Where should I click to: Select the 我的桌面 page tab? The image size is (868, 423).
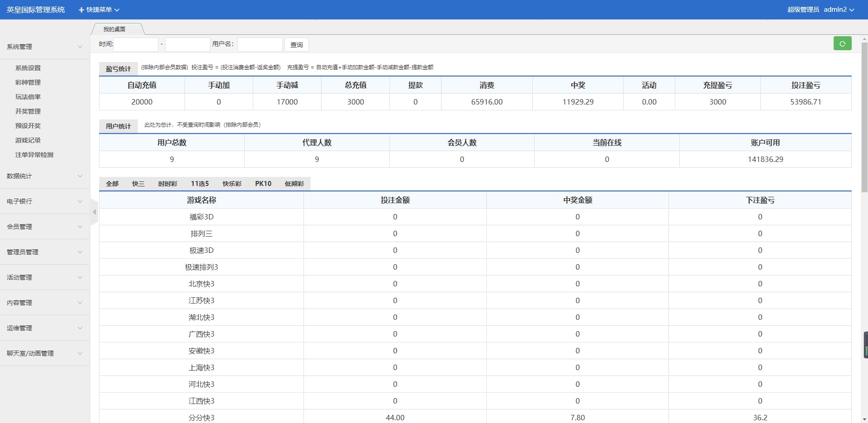tap(114, 29)
